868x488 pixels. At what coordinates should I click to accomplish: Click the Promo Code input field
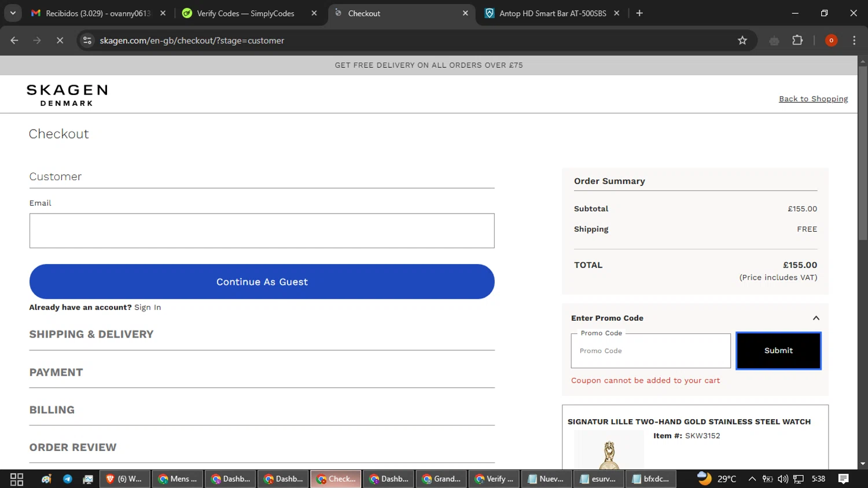click(650, 351)
